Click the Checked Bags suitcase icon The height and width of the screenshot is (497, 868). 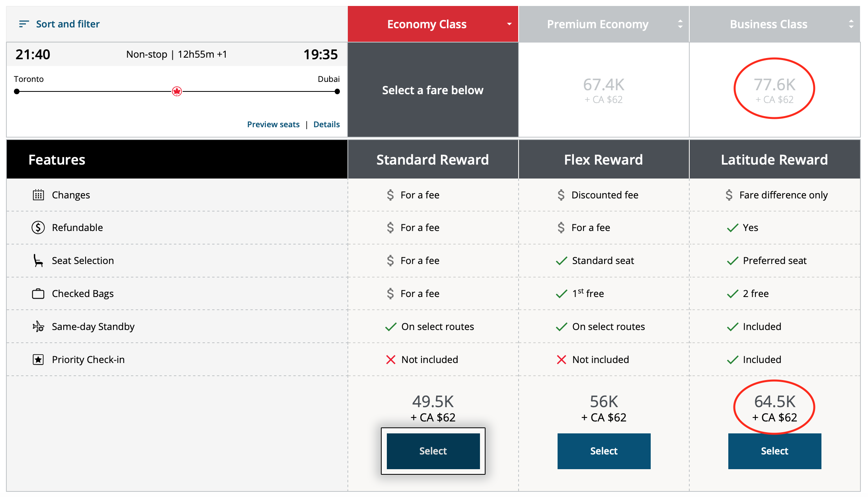coord(38,294)
